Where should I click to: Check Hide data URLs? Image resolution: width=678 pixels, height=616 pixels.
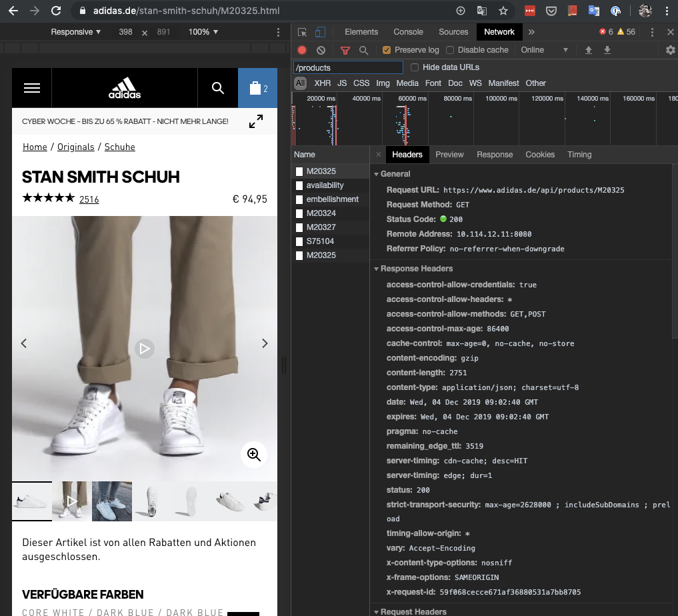(x=415, y=67)
